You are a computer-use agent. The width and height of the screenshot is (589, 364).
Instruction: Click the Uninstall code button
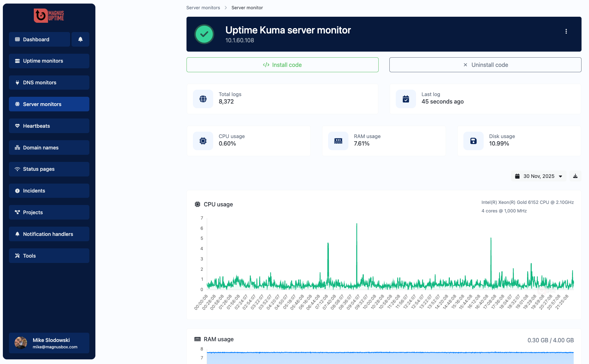(x=485, y=65)
